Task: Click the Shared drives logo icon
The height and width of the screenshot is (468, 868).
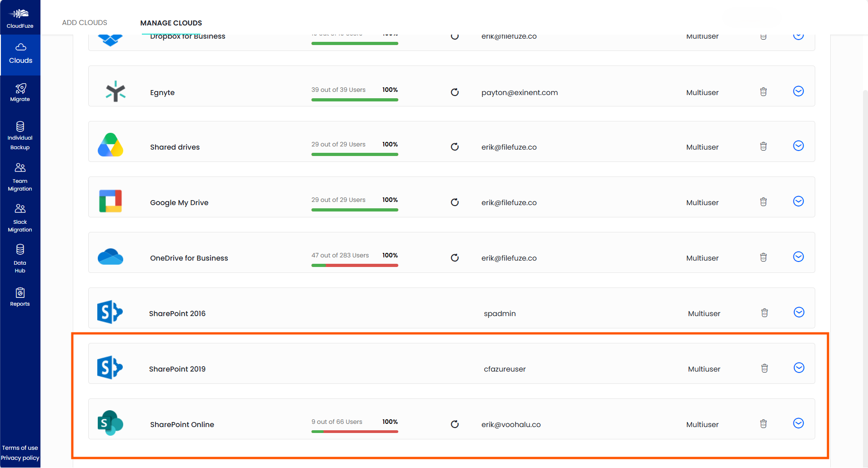Action: point(110,145)
